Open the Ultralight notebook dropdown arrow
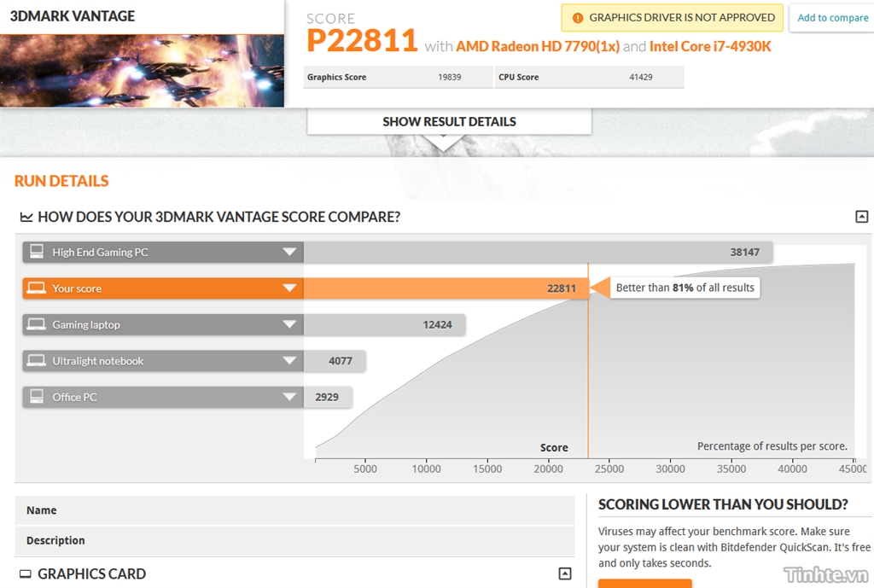This screenshot has height=588, width=874. [x=289, y=361]
